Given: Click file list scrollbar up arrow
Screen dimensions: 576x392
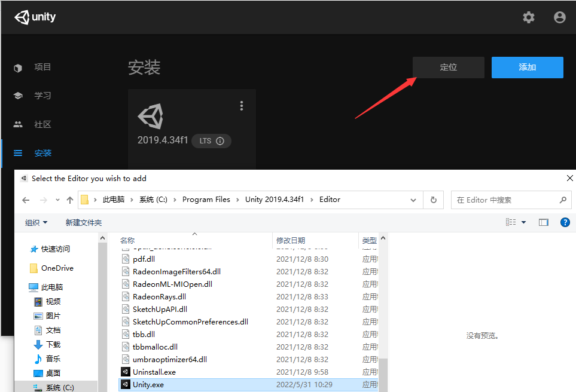Looking at the screenshot, I should pyautogui.click(x=383, y=238).
